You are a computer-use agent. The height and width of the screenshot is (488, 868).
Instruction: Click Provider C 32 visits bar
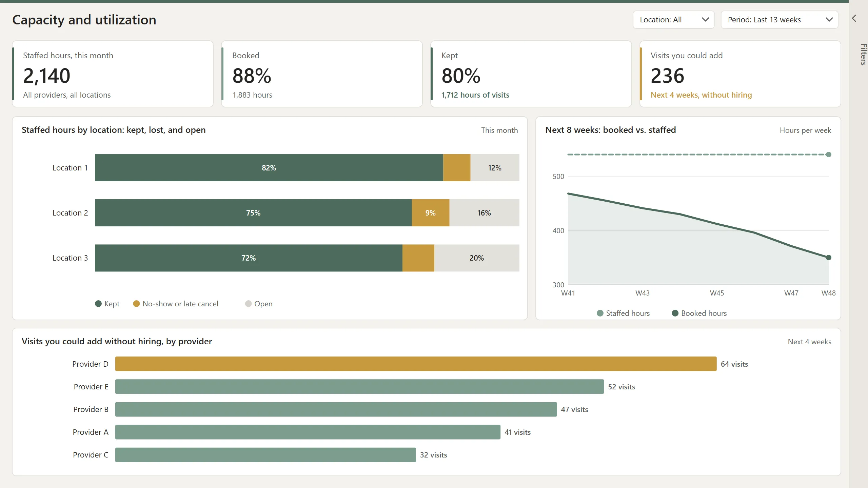coord(265,455)
